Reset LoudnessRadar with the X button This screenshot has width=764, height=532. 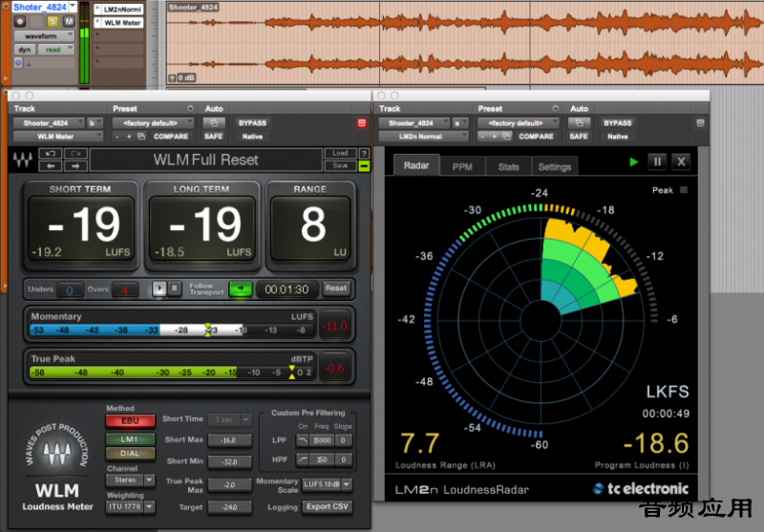coord(681,161)
